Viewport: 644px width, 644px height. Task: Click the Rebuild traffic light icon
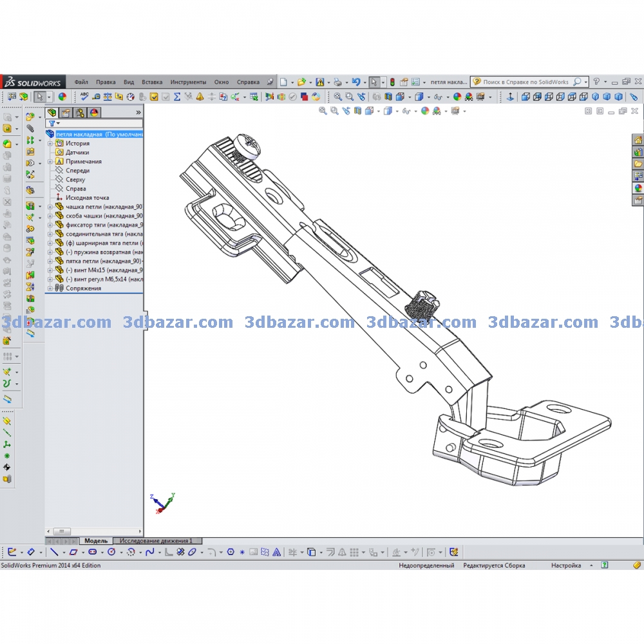point(392,82)
